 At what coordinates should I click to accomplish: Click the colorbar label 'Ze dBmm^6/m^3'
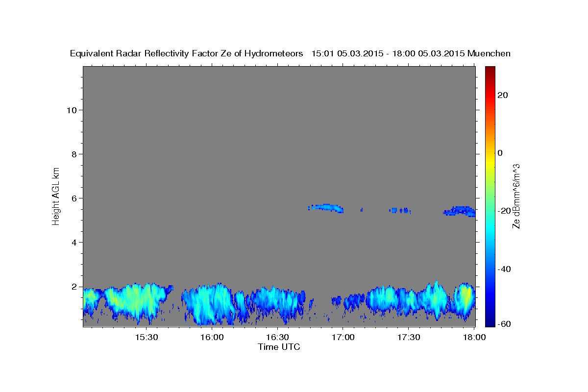pos(515,196)
